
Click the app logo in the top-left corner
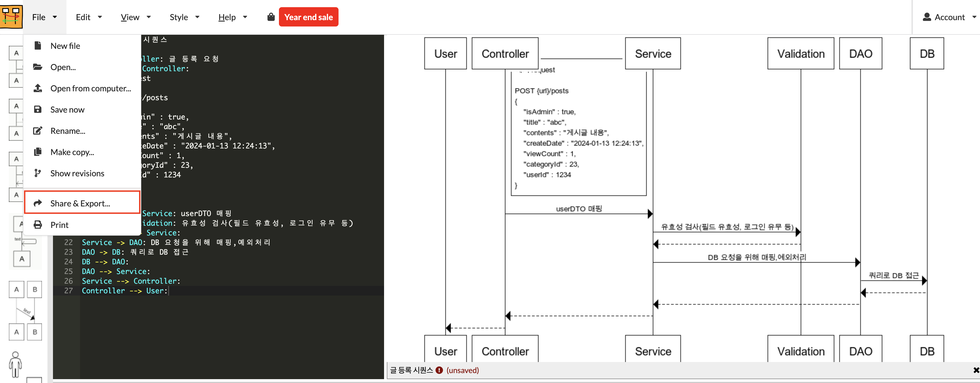click(x=11, y=16)
